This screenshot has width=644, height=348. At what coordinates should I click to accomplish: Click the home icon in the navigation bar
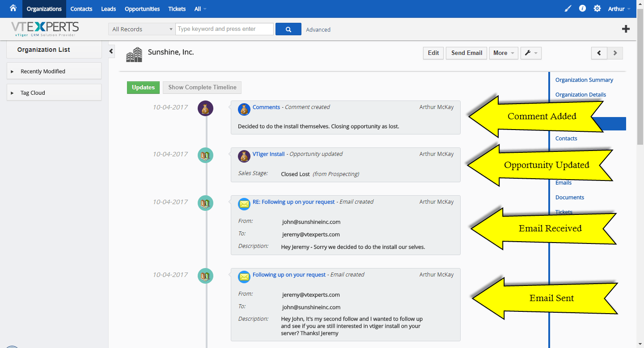tap(12, 8)
